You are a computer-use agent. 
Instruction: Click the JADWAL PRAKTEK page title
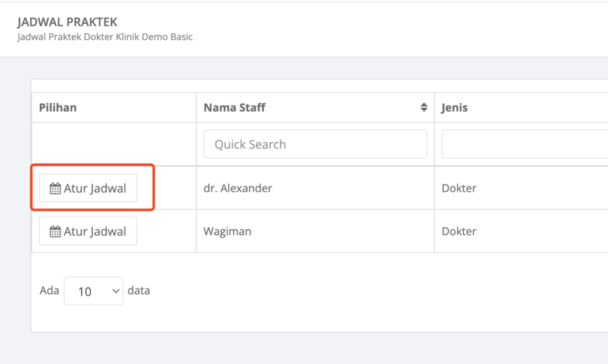pyautogui.click(x=67, y=23)
